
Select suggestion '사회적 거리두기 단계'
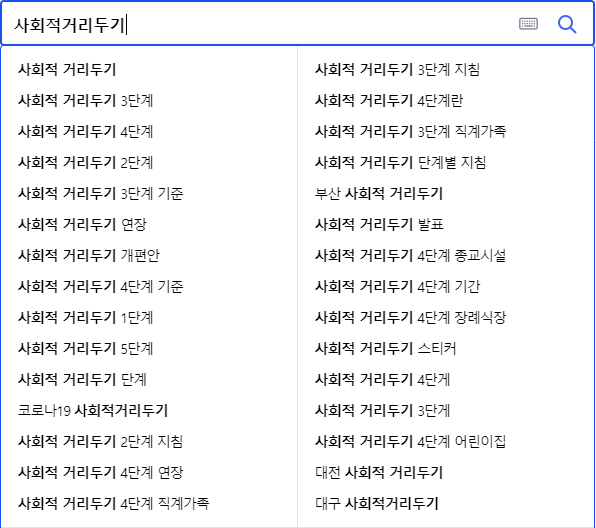(82, 379)
